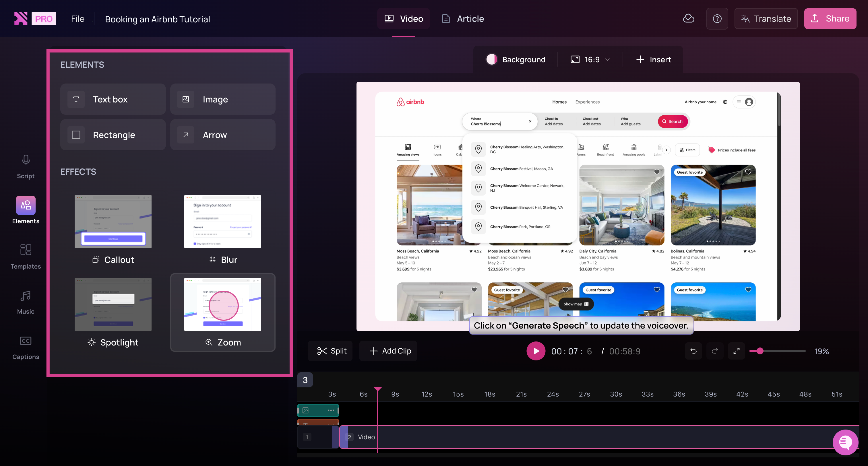This screenshot has height=466, width=868.
Task: Click the timeline zoom slider handle
Action: pos(759,351)
